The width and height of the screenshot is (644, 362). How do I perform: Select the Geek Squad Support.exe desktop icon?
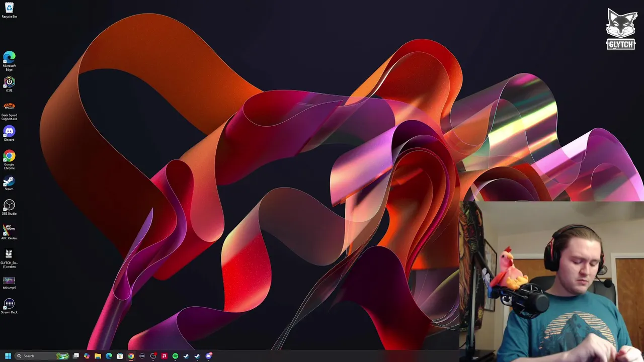pyautogui.click(x=9, y=111)
